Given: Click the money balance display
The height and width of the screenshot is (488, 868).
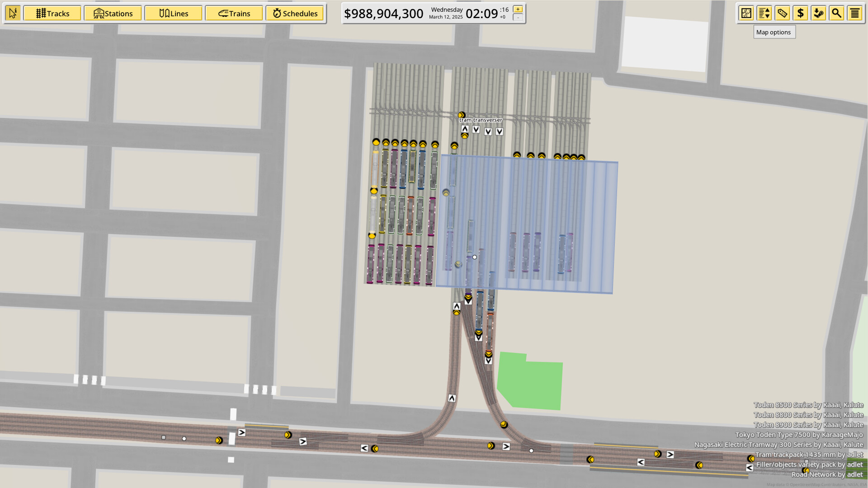Looking at the screenshot, I should 383,14.
